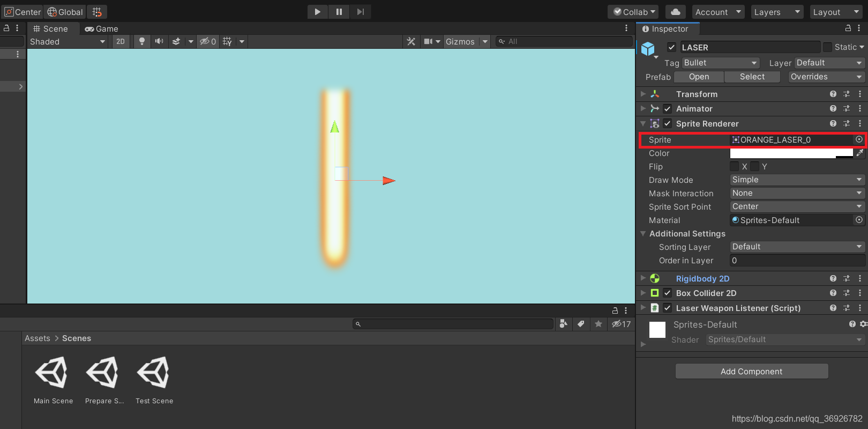
Task: Focus the scene search All field
Action: click(x=564, y=41)
